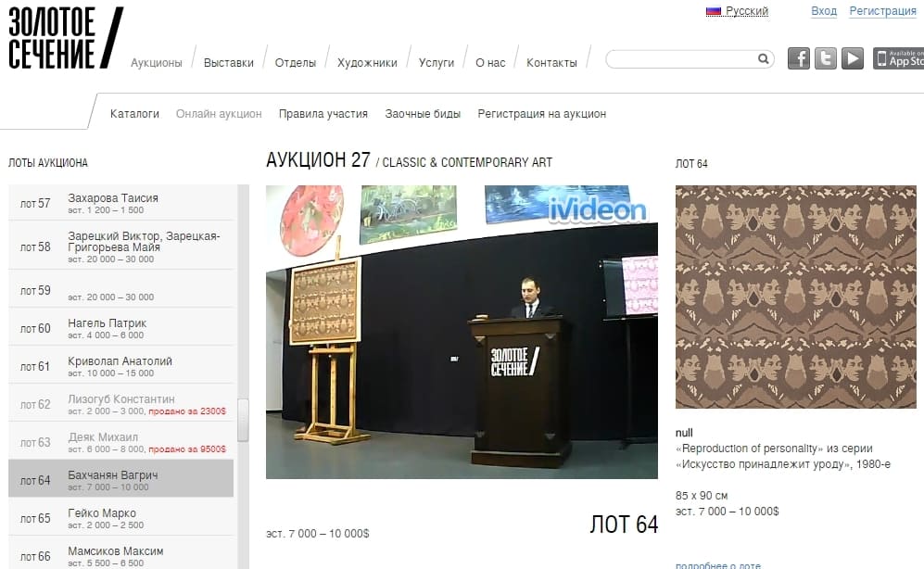Select lot 59 row
924x569 pixels.
click(120, 290)
